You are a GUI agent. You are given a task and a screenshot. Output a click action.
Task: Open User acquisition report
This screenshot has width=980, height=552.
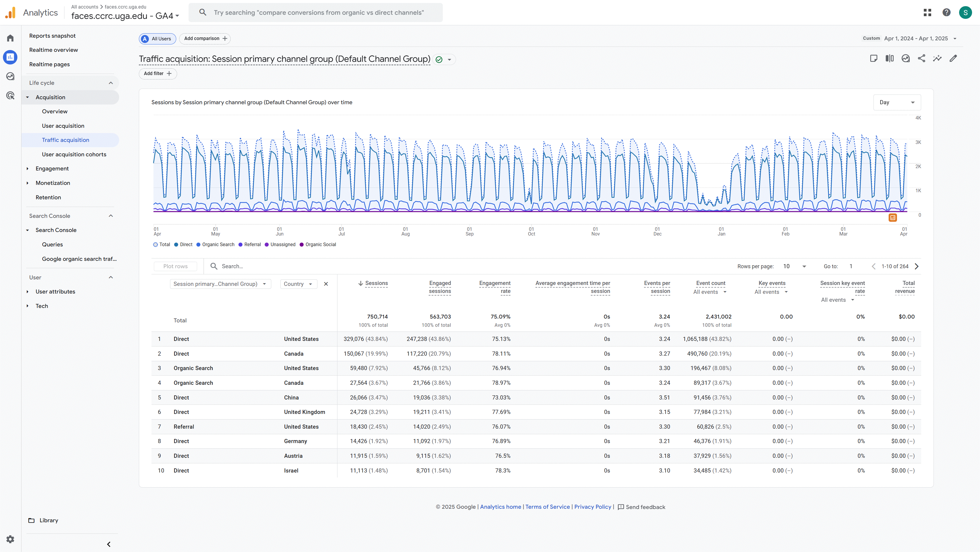[x=63, y=126]
